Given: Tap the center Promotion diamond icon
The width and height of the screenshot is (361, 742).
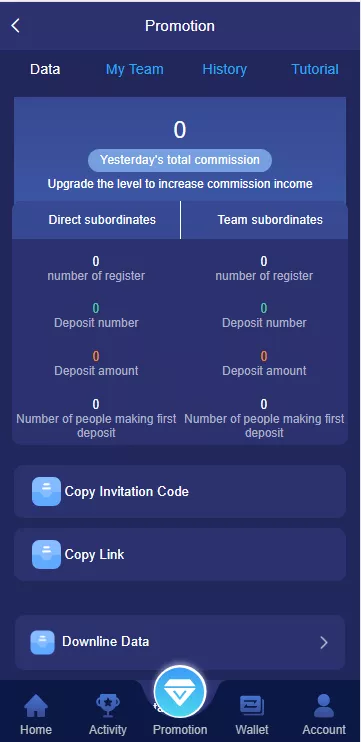Looking at the screenshot, I should pyautogui.click(x=180, y=692).
